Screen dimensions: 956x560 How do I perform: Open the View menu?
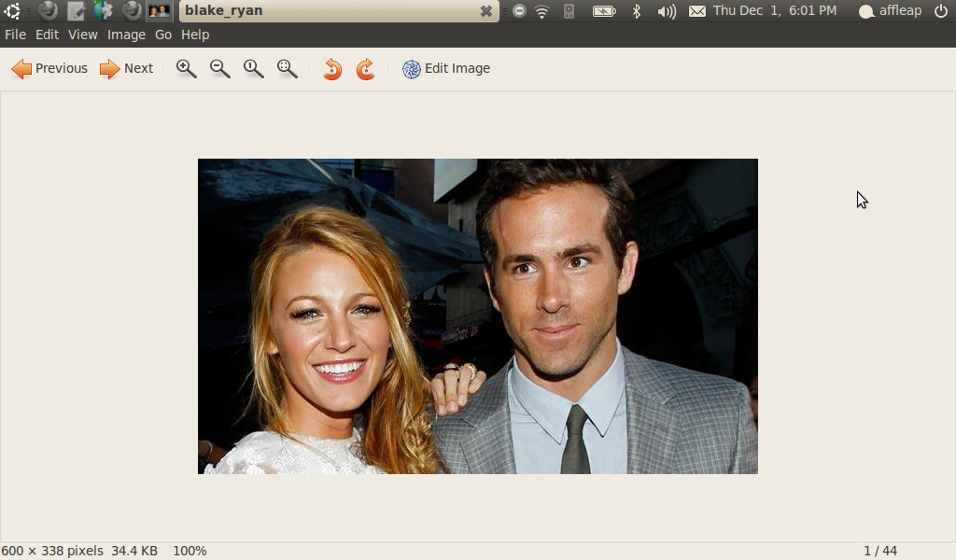[x=82, y=35]
